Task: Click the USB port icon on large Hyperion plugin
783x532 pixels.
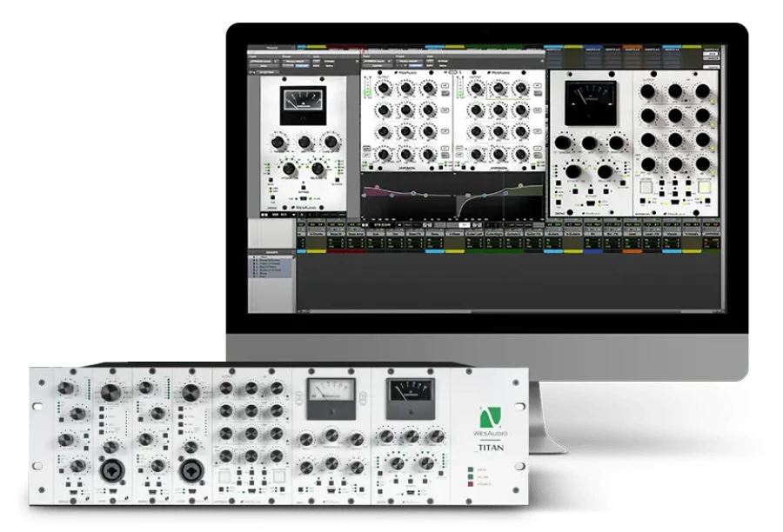Action: (x=675, y=203)
